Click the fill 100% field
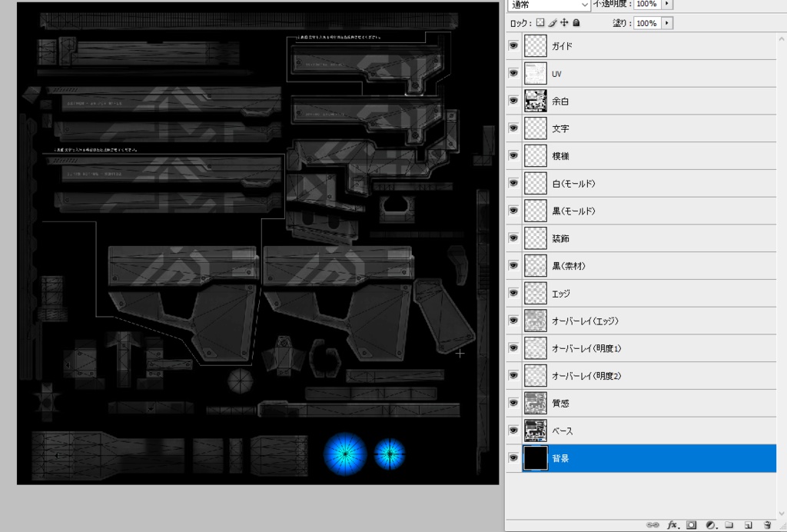The height and width of the screenshot is (532, 787). [x=647, y=23]
